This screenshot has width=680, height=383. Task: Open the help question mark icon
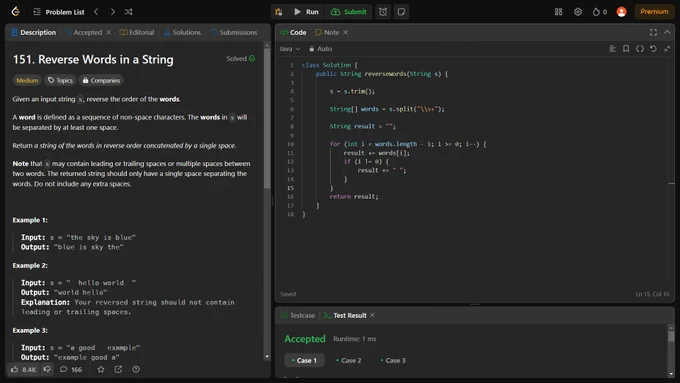[x=136, y=370]
